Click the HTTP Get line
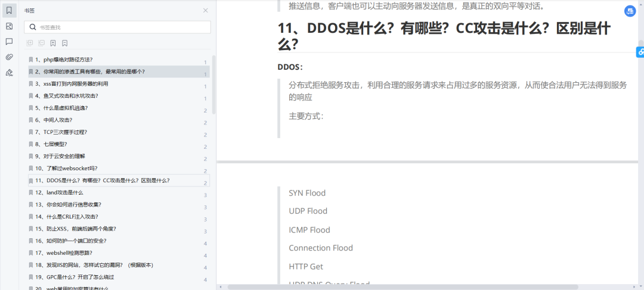The height and width of the screenshot is (290, 644). click(306, 267)
